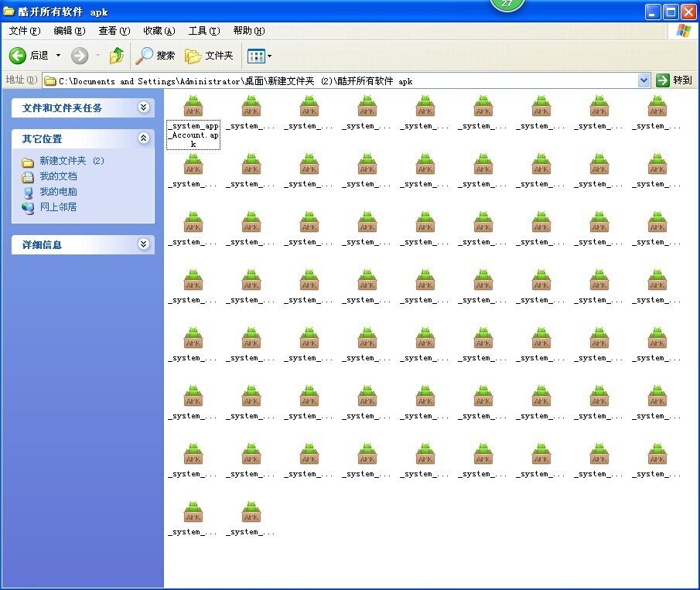The image size is (700, 590).
Task: Open the 帮助(H) menu
Action: click(x=248, y=31)
